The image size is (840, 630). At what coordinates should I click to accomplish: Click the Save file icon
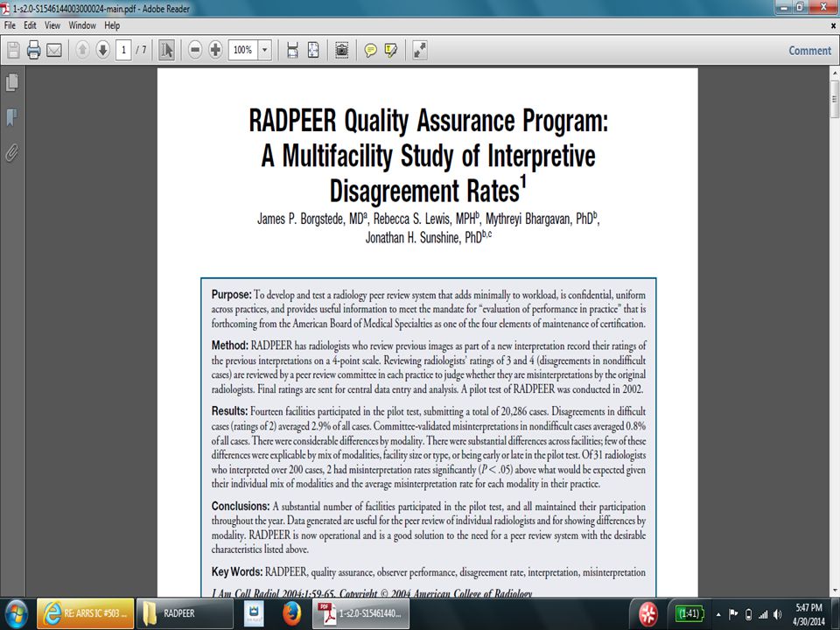tap(13, 51)
